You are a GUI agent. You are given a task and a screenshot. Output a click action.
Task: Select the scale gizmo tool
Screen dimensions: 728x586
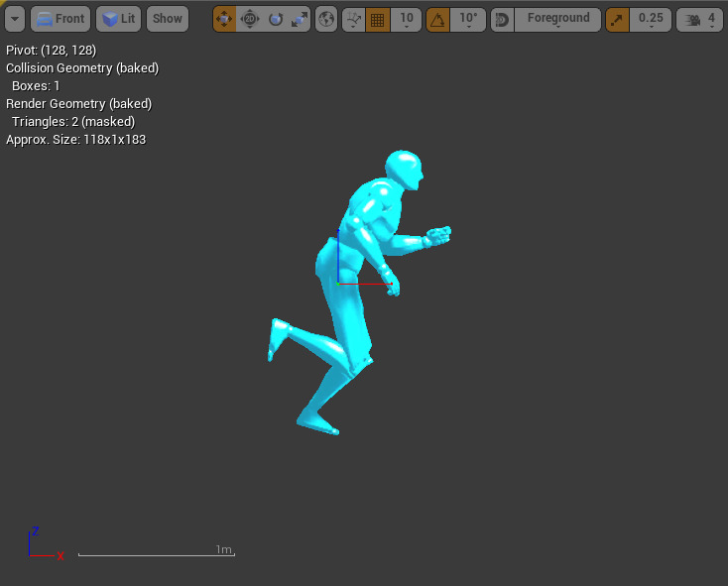coord(299,19)
